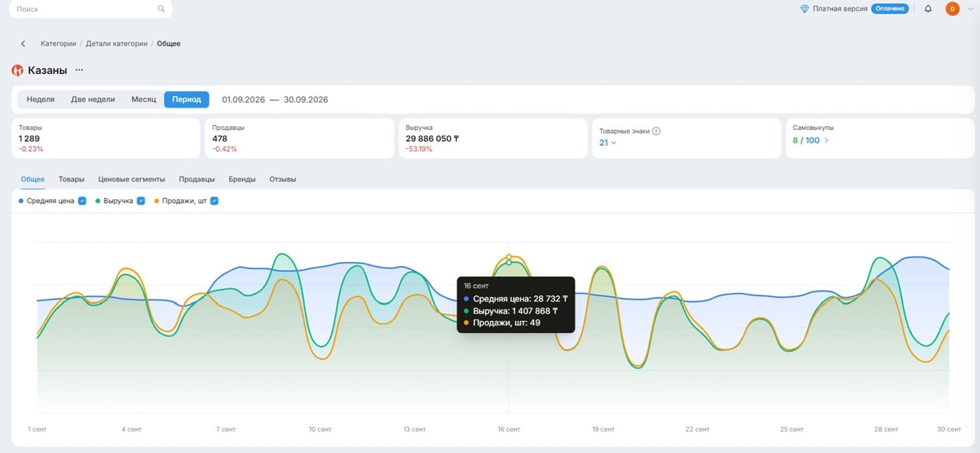Open the Отзывы tab
The image size is (980, 453).
(x=283, y=179)
